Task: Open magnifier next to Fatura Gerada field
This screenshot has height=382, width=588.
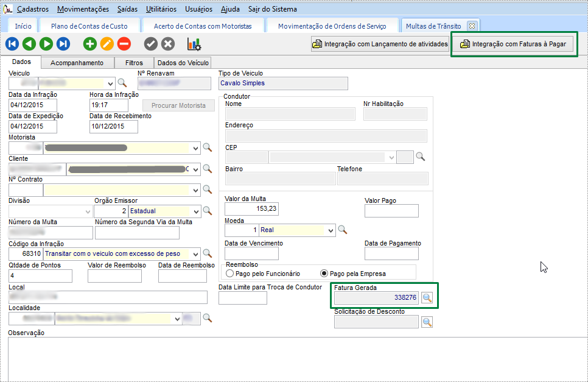Action: 427,298
